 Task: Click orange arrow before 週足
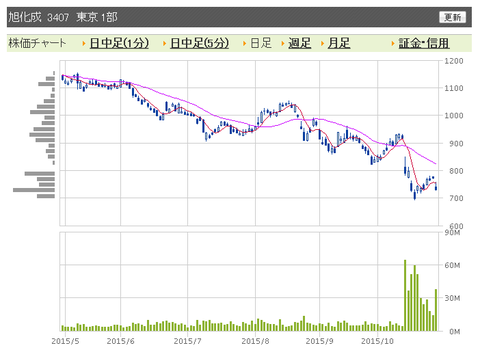point(283,43)
